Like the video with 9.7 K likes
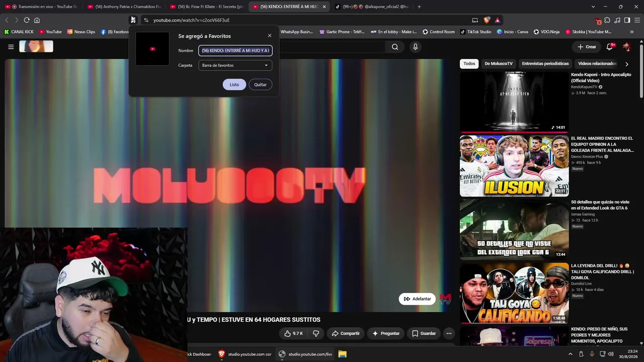The image size is (644, 362). coord(293,333)
